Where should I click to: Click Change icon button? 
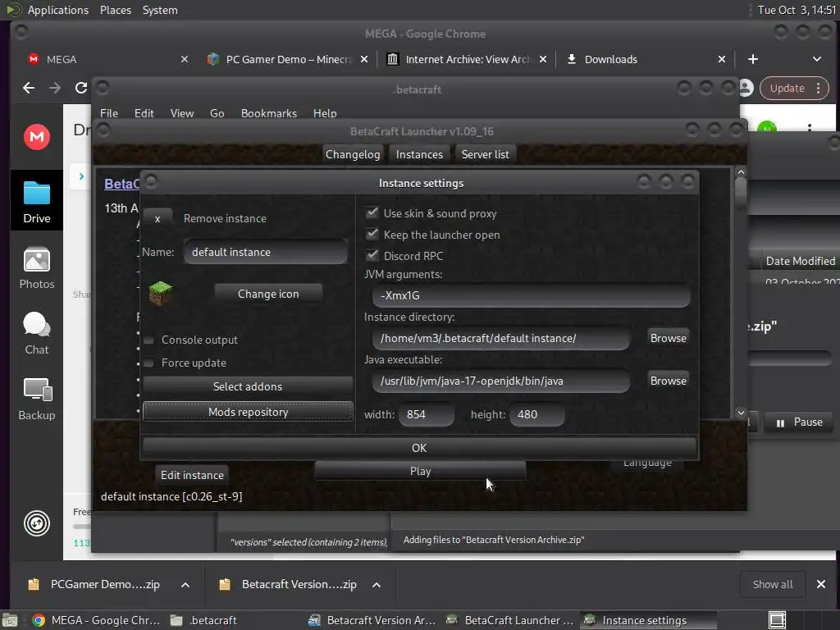[268, 294]
